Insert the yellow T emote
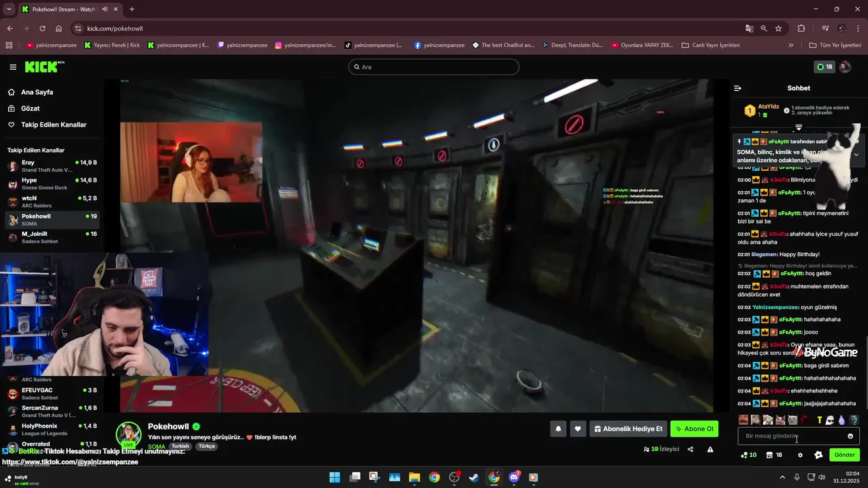This screenshot has height=488, width=868. click(819, 420)
